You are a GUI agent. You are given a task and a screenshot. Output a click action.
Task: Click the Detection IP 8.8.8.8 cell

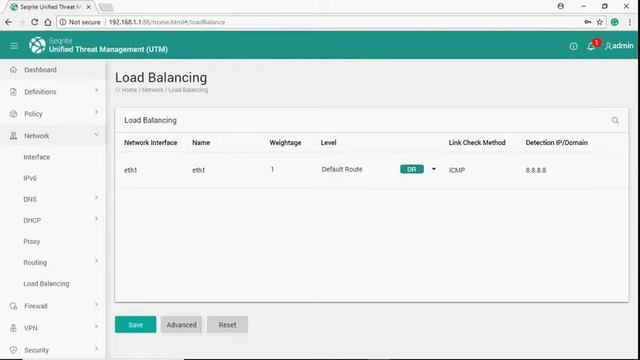click(536, 170)
